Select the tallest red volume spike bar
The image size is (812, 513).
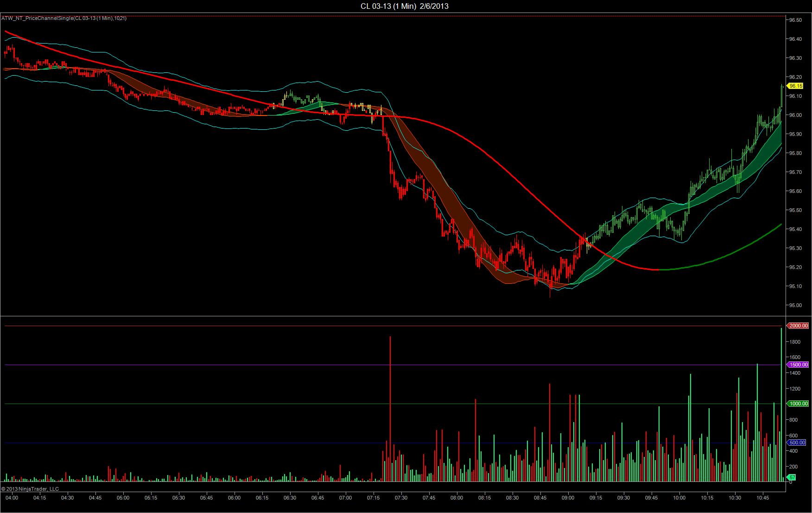(x=390, y=409)
